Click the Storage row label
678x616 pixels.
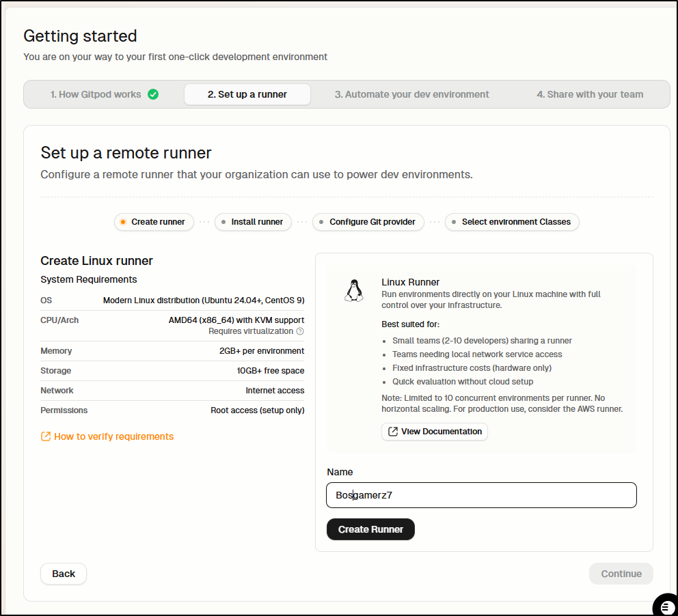coord(56,371)
